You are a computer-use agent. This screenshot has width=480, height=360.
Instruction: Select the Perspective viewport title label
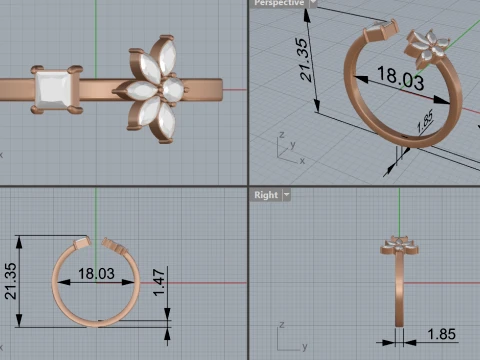(279, 3)
